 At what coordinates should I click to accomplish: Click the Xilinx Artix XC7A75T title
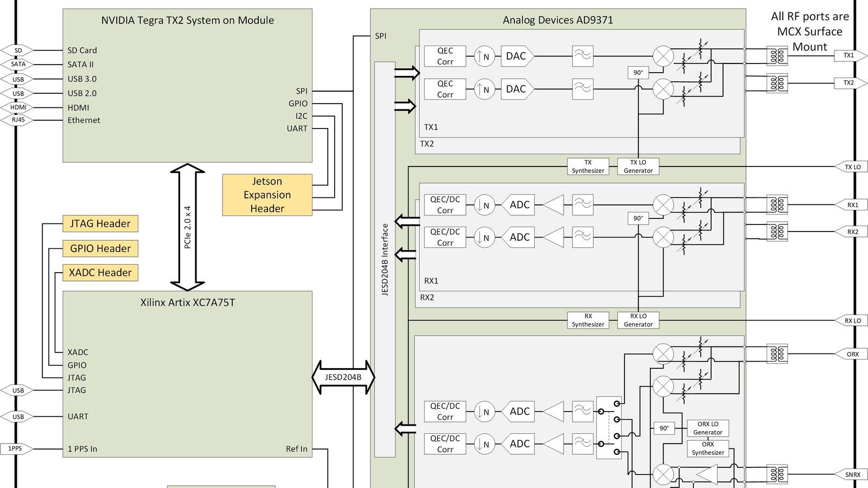[x=188, y=303]
